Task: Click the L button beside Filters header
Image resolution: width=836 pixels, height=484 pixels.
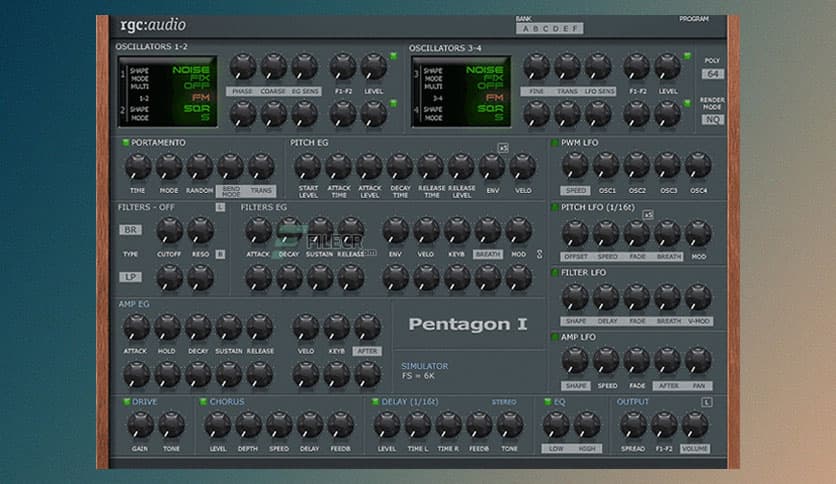Action: [220, 207]
